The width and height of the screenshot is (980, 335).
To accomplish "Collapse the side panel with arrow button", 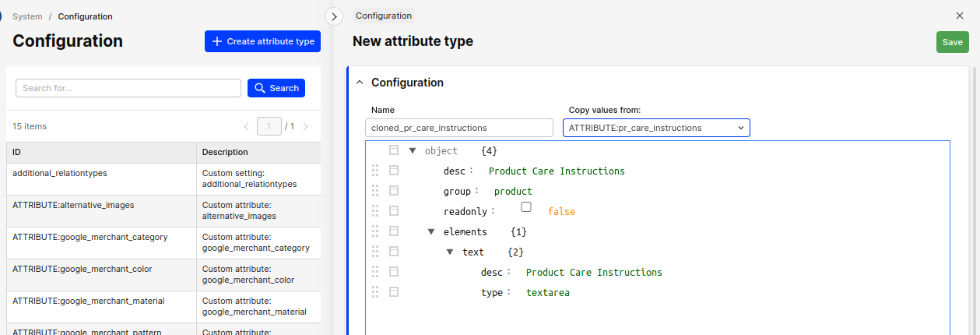I will [x=333, y=16].
